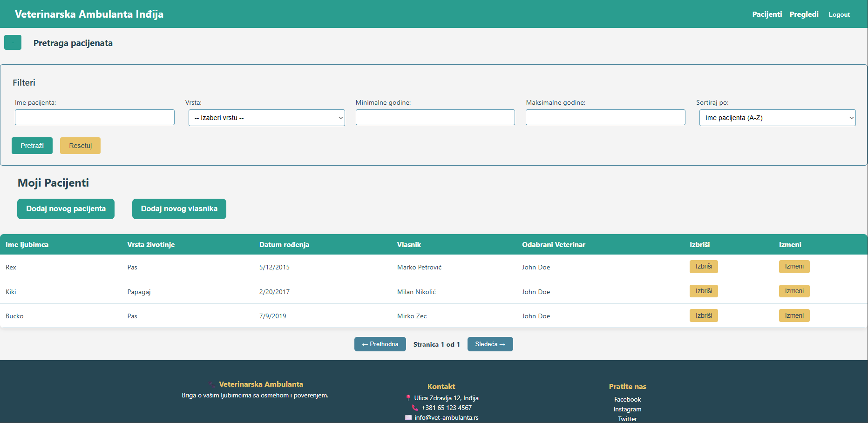Focus the Minimalne godine input field
This screenshot has height=423, width=868.
click(x=435, y=117)
